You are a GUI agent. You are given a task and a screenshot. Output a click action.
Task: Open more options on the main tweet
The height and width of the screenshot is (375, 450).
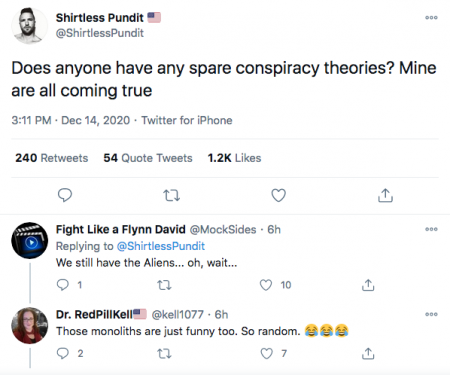[431, 18]
